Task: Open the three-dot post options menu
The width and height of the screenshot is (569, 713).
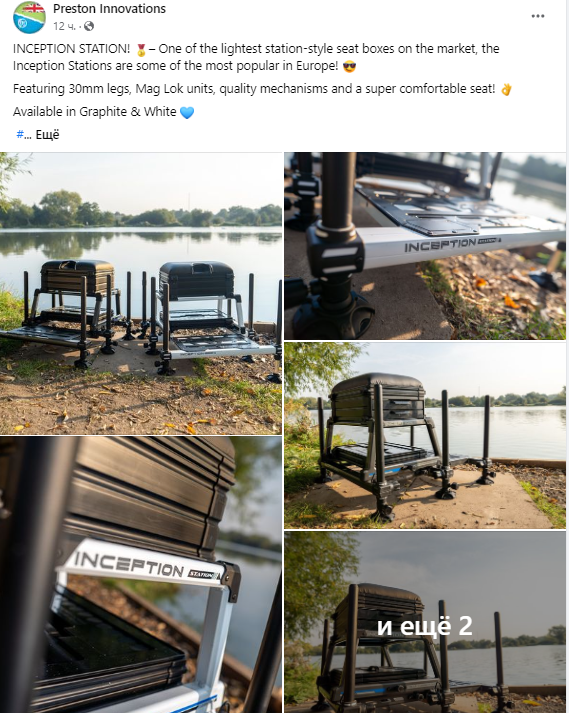Action: pos(538,16)
